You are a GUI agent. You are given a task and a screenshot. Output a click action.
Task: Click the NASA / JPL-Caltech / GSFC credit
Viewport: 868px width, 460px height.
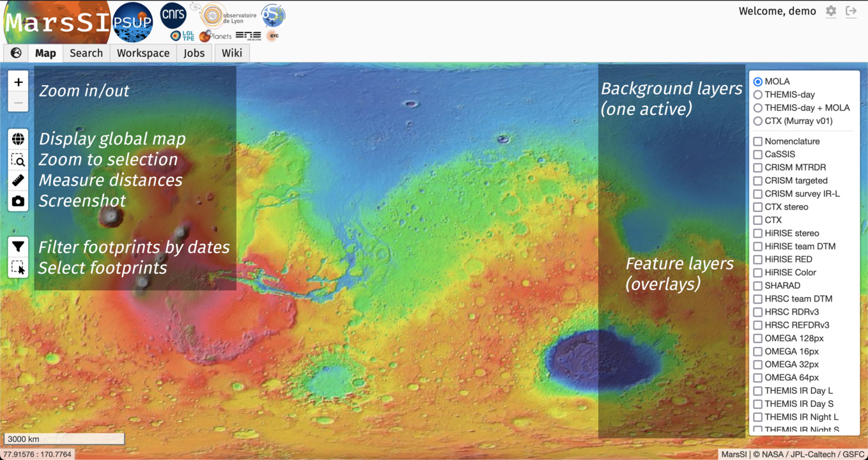tap(809, 454)
